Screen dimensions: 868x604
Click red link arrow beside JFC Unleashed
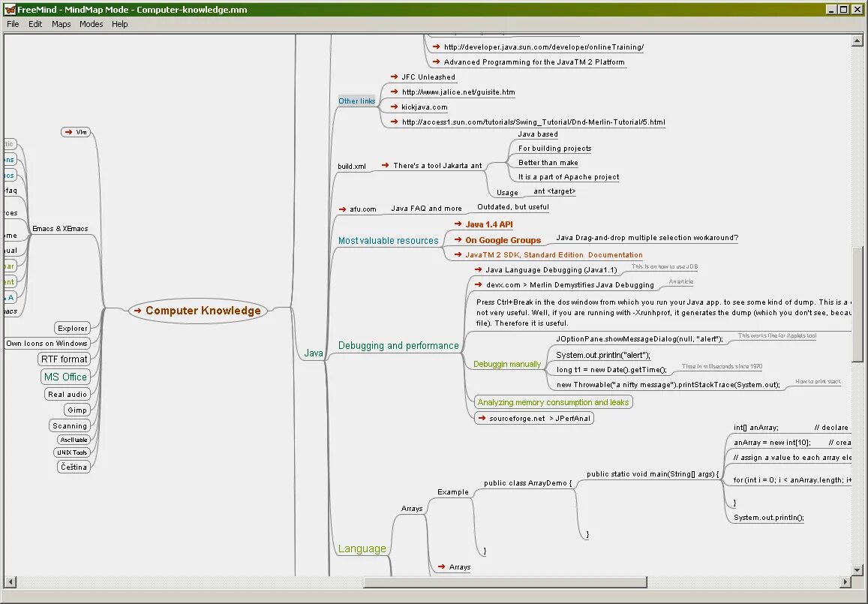394,77
